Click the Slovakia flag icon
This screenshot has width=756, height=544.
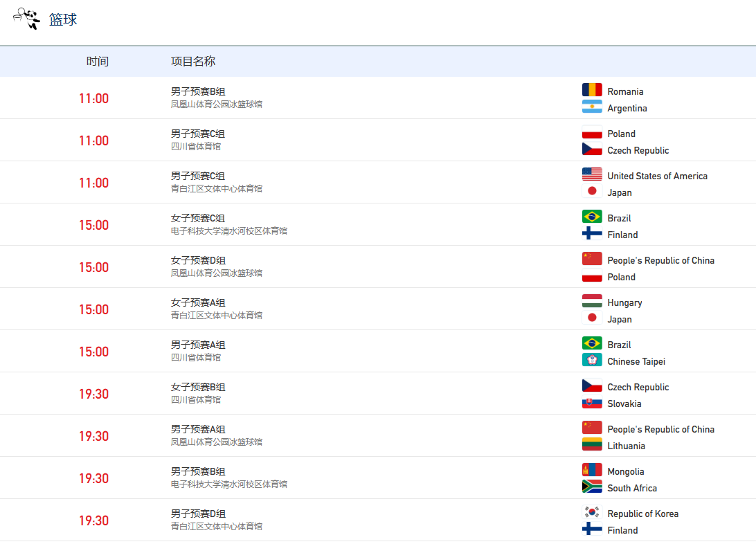[x=592, y=403]
